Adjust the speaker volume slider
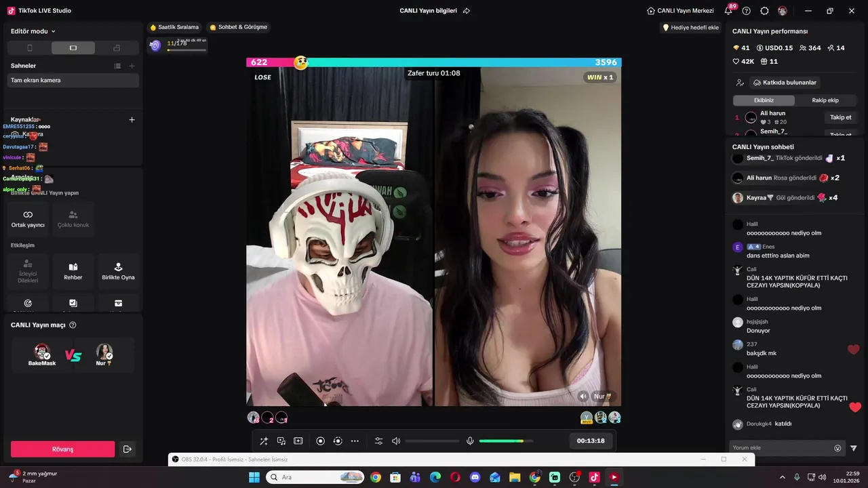The width and height of the screenshot is (868, 488). [432, 441]
